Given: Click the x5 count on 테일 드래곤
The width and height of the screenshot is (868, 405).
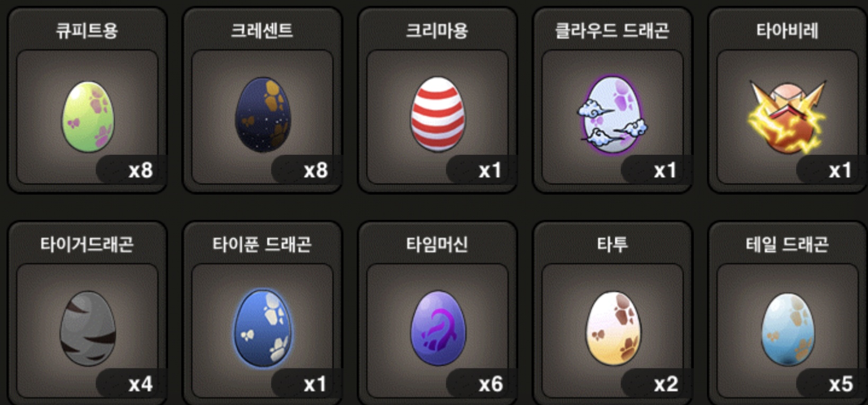Looking at the screenshot, I should click(x=841, y=384).
